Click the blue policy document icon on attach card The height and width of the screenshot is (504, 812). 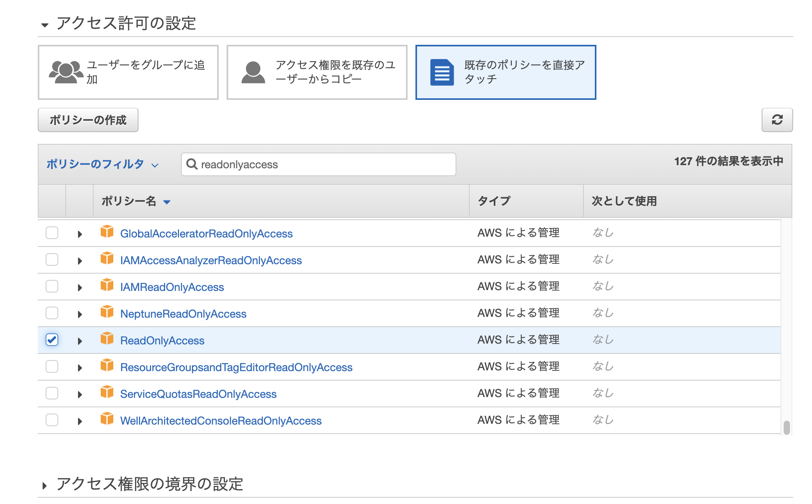tap(441, 72)
